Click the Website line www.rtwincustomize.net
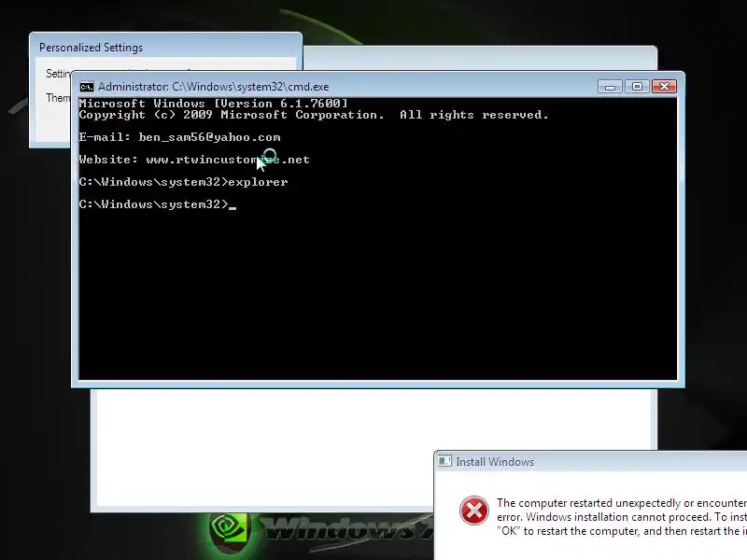 (x=194, y=160)
